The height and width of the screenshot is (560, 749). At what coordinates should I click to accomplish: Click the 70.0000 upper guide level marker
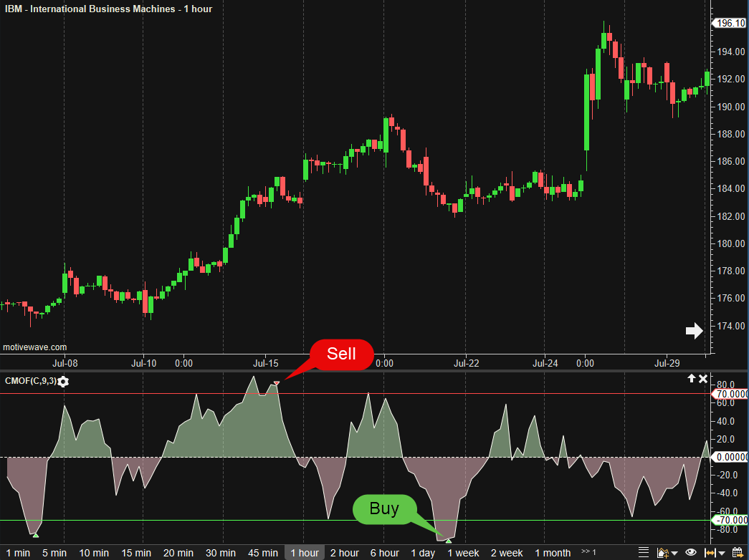pos(730,394)
